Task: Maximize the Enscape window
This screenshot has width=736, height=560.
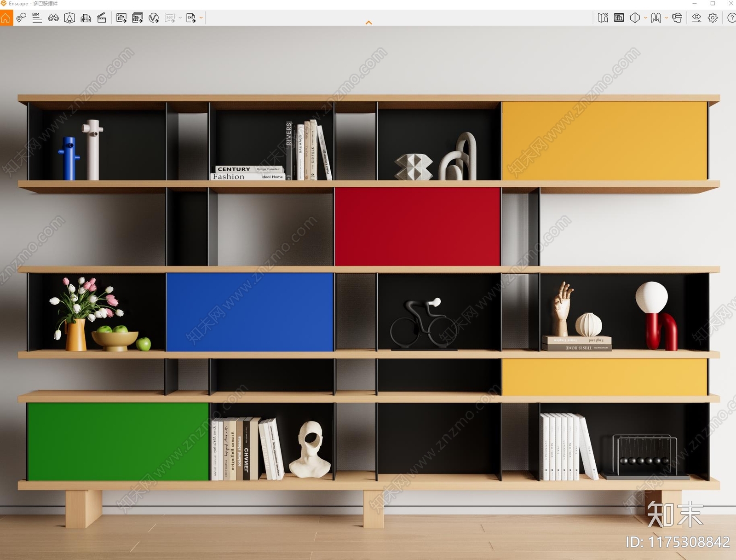Action: (713, 3)
